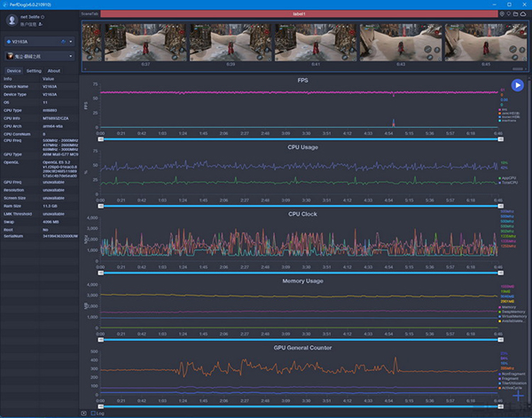
Task: Toggle the Log checkbox at the bottom
Action: [92, 413]
